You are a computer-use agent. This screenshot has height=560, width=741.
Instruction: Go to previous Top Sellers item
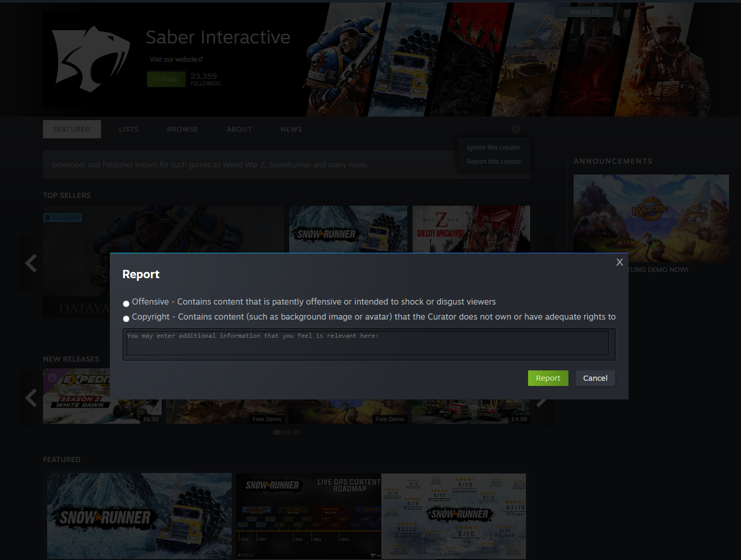[31, 263]
